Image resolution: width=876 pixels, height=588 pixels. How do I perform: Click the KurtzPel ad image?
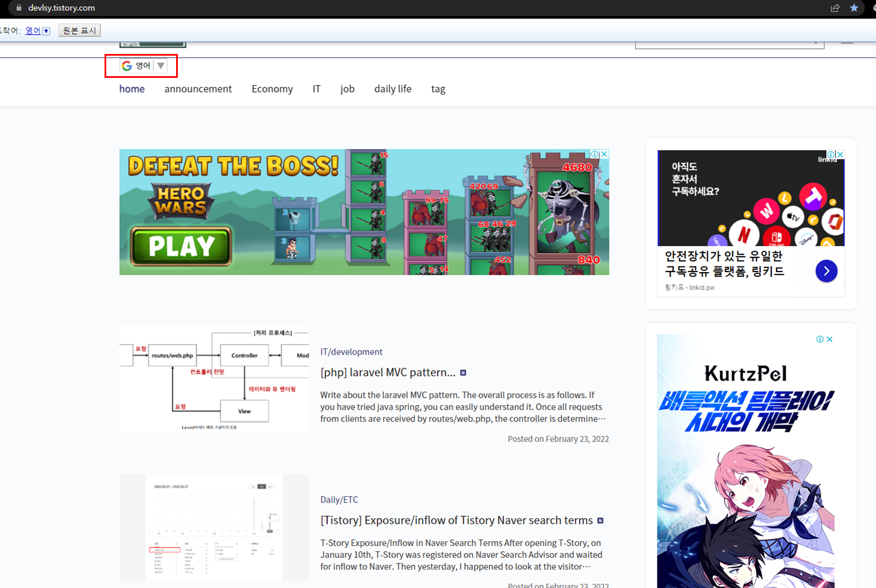coord(745,461)
